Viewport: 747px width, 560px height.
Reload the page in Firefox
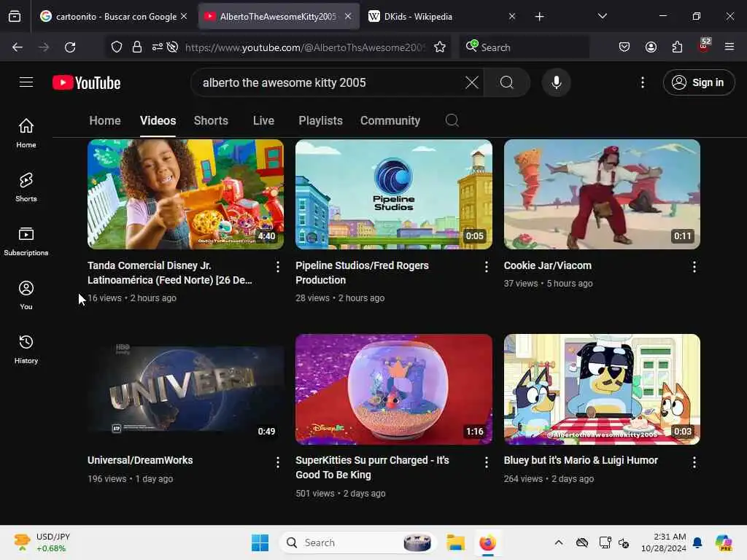[x=70, y=47]
